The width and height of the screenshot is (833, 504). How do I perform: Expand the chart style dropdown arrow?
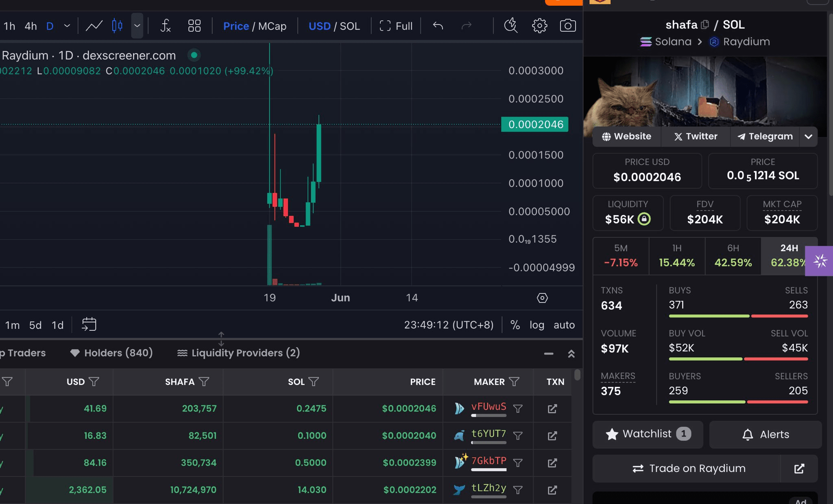137,26
